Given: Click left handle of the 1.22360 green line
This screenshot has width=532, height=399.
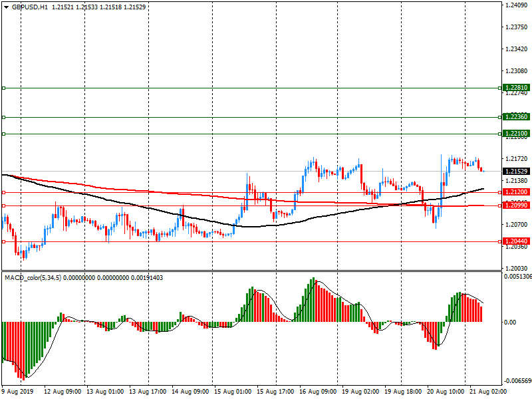Looking at the screenshot, I should 4,118.
